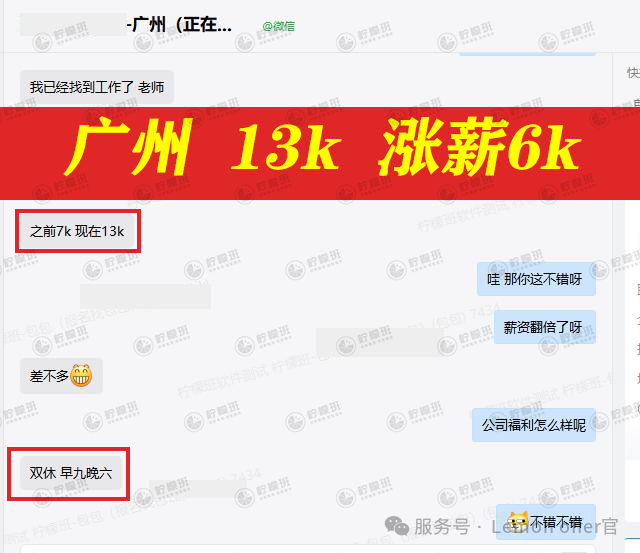This screenshot has width=640, height=553.
Task: Select the message 双休 早九晚六
Action: click(x=71, y=473)
